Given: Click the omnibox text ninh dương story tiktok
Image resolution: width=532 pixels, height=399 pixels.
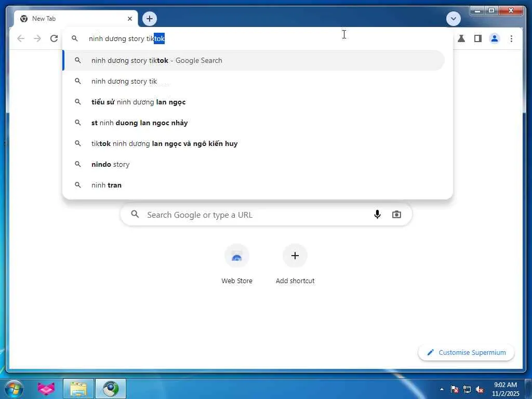Looking at the screenshot, I should [x=127, y=38].
